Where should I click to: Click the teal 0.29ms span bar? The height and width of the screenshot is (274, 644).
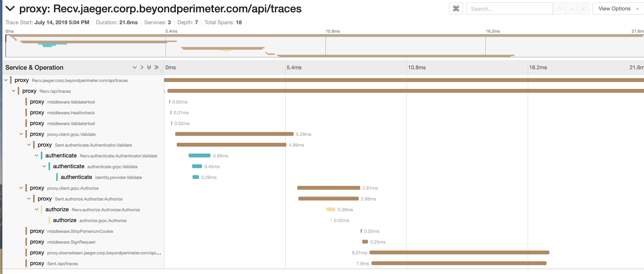pyautogui.click(x=196, y=177)
